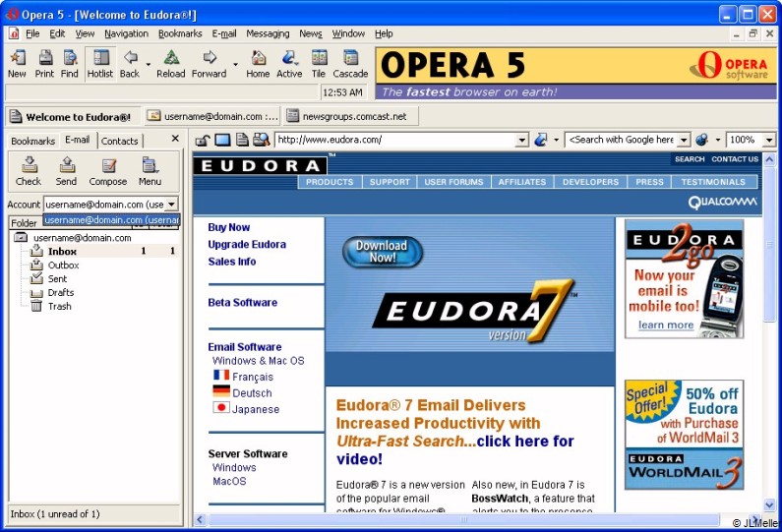
Task: Open the 100% zoom dropdown
Action: click(x=769, y=140)
